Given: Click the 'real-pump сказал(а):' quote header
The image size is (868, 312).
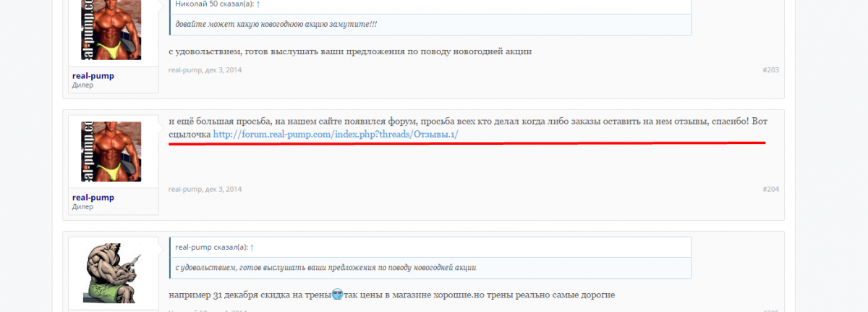Looking at the screenshot, I should click(211, 247).
